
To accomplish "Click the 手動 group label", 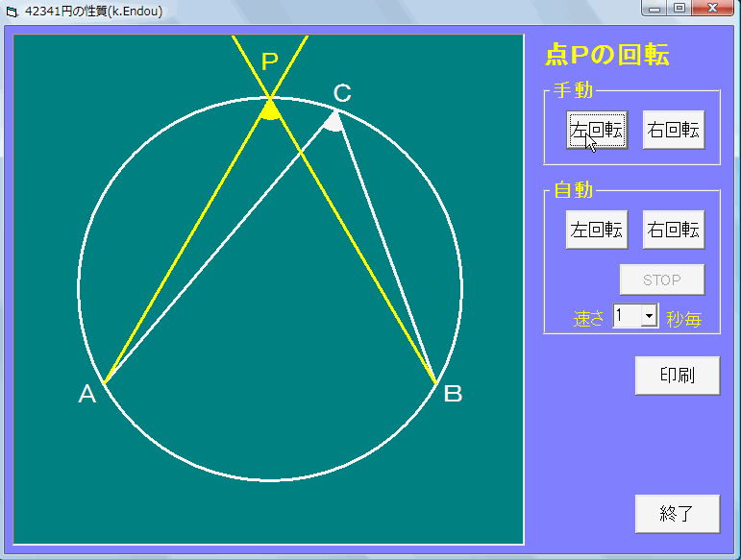I will [573, 89].
